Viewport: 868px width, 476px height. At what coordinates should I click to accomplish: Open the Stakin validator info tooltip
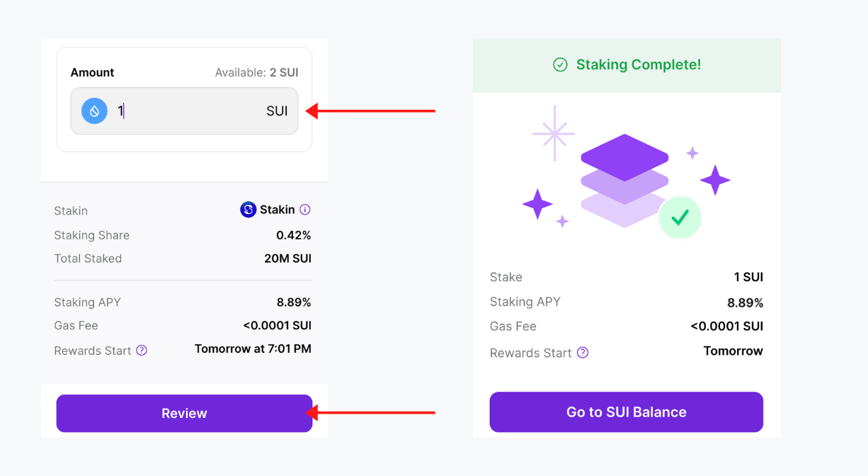pos(305,209)
